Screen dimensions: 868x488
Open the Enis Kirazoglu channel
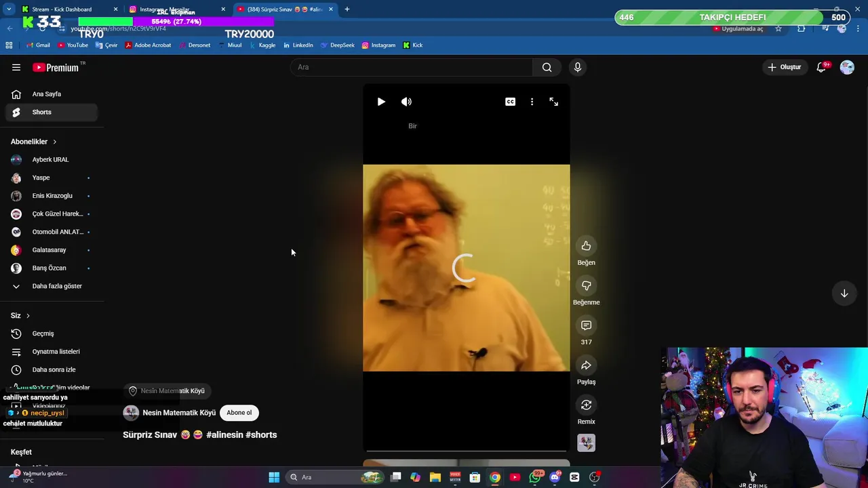click(52, 196)
